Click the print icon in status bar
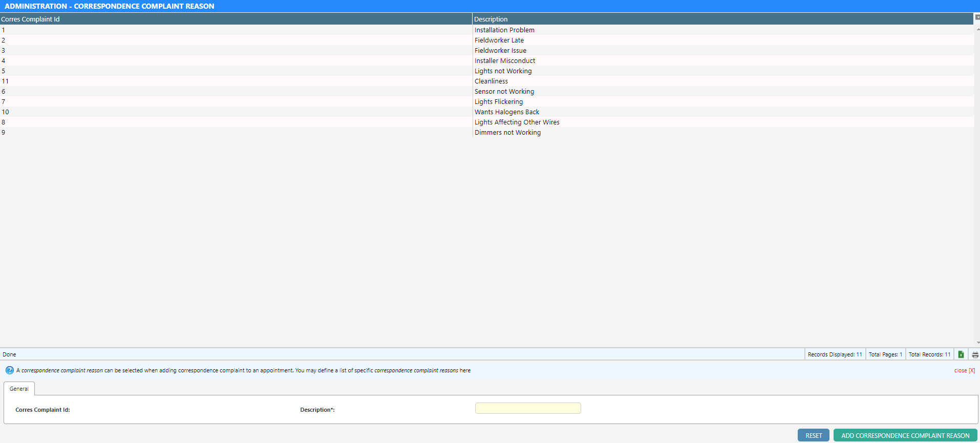The image size is (980, 443). click(975, 354)
